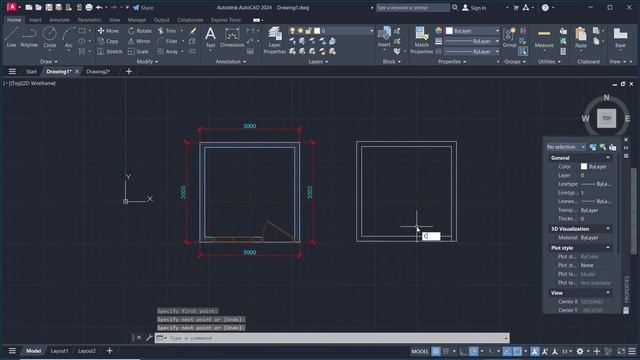Screen dimensions: 640x360
Task: Click the Scale tool
Action: click(138, 51)
